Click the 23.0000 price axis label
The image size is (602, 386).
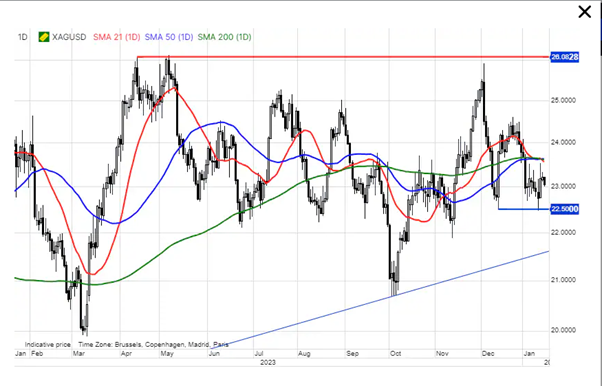(564, 186)
